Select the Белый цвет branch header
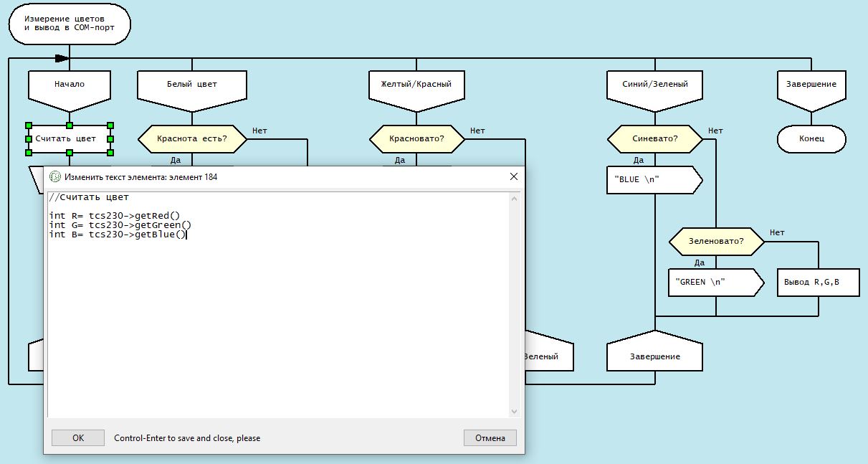This screenshot has height=464, width=868. (x=191, y=85)
